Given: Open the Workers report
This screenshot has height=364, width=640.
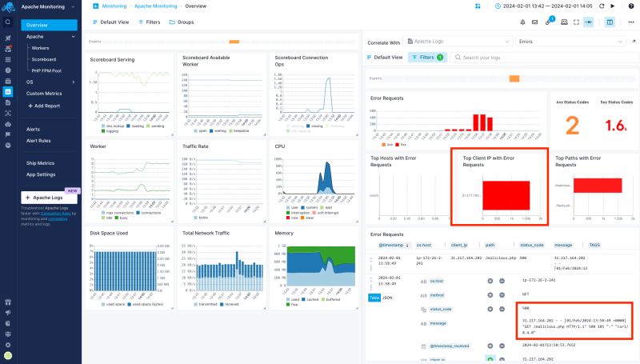Looking at the screenshot, I should (41, 48).
